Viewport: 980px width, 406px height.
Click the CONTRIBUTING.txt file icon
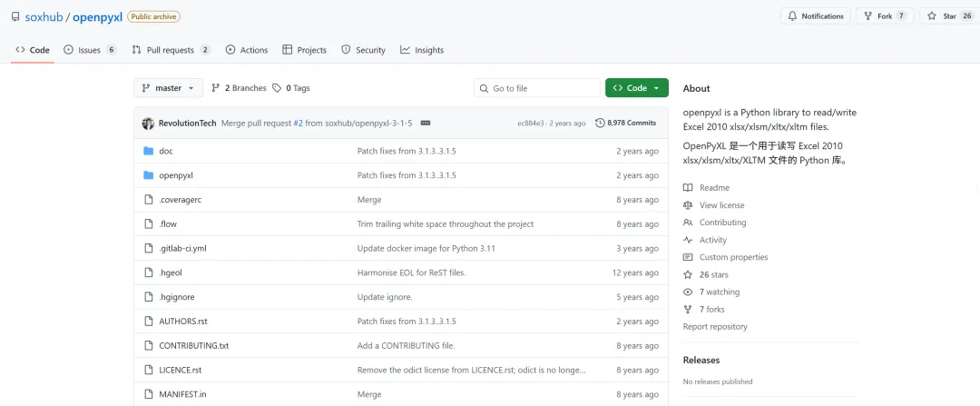coord(148,346)
